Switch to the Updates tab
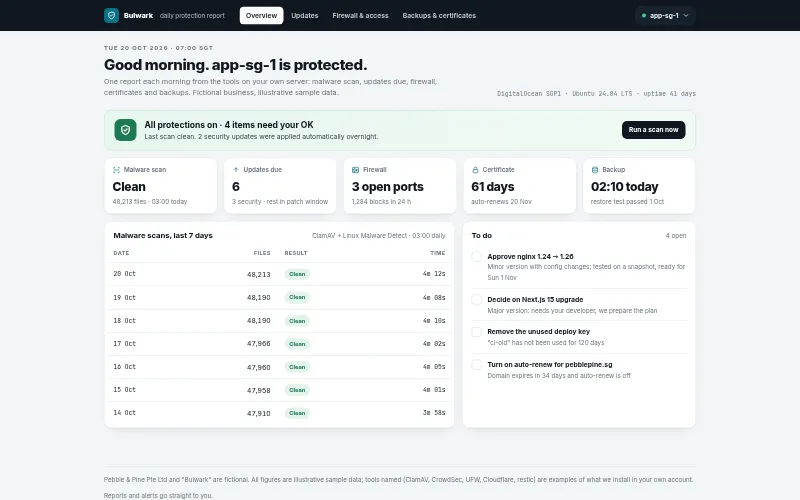The height and width of the screenshot is (500, 800). tap(305, 16)
